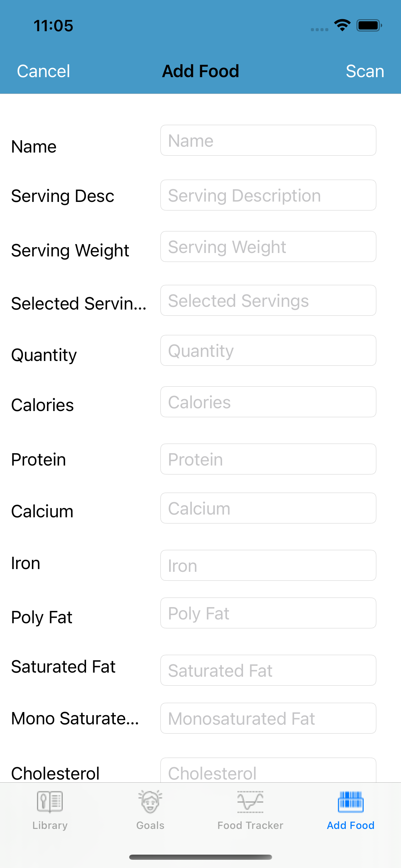Click the Monosaturated Fat text field
401x868 pixels.
(268, 719)
